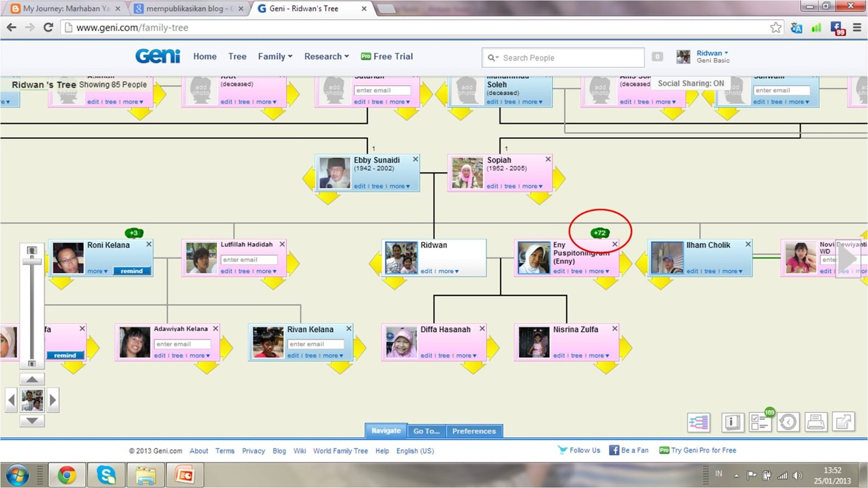
Task: Open the World Family Tree footer link
Action: click(x=340, y=451)
